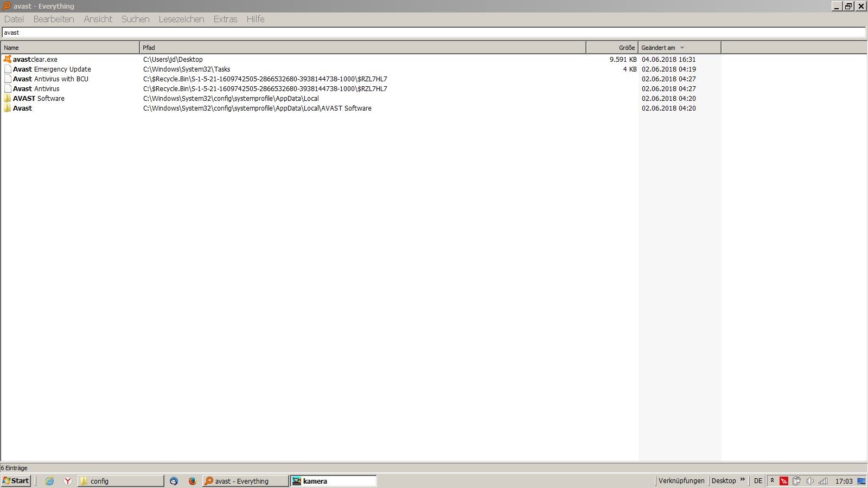Click the Everything magnifier icon in the title bar
Screen dimensions: 868x488
point(7,6)
